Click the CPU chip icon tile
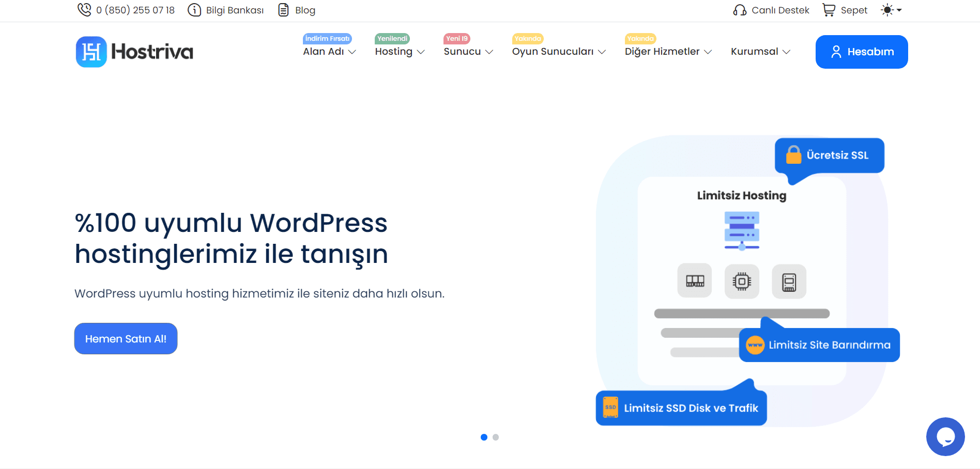Image resolution: width=980 pixels, height=469 pixels. click(742, 282)
